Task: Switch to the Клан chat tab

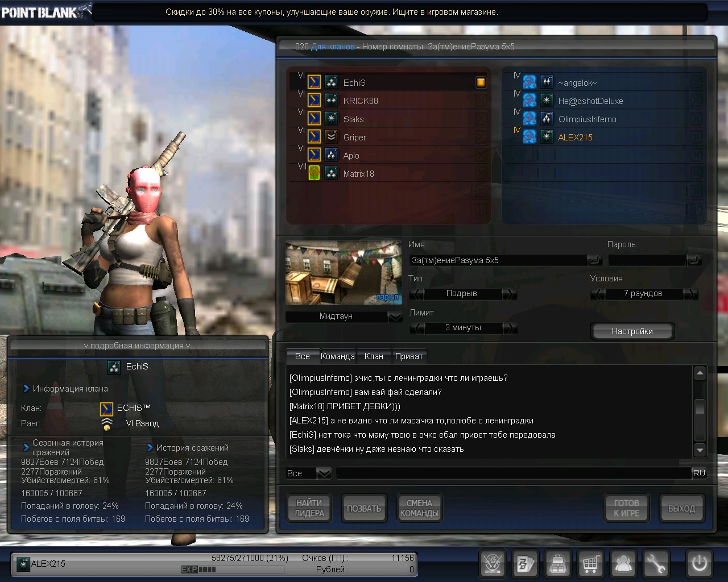Action: (x=374, y=356)
